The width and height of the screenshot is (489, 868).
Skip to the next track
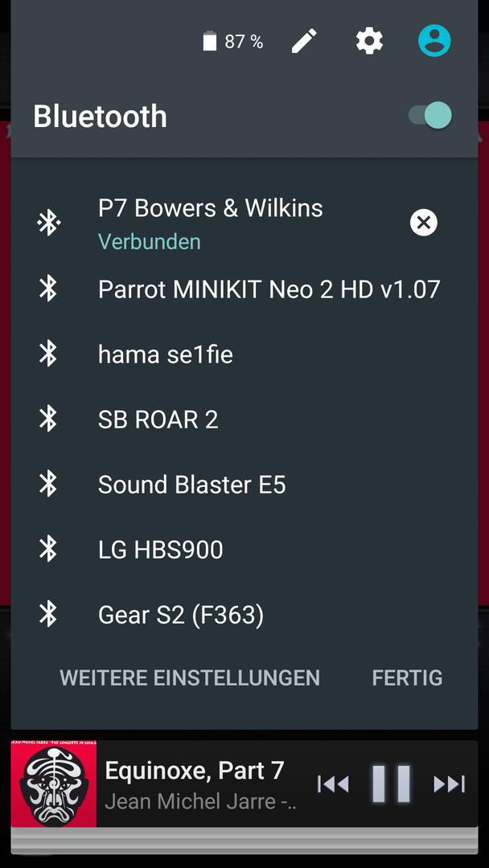(x=449, y=784)
